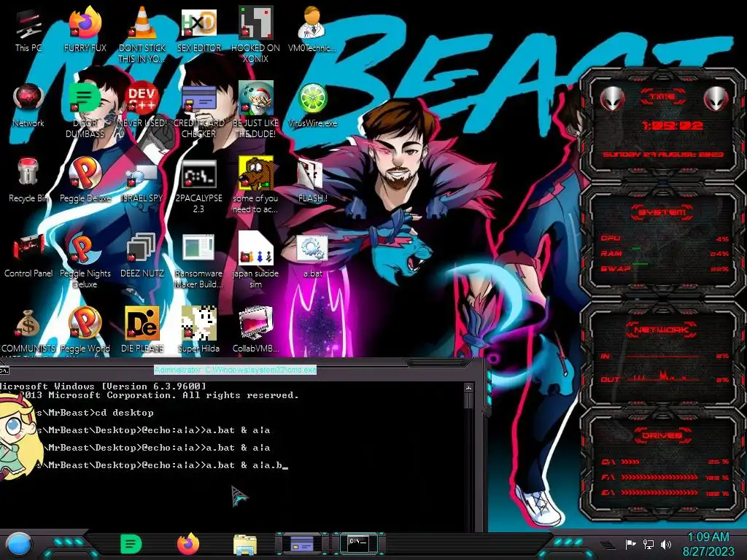747x560 pixels.
Task: Click the TIME widget clock display
Action: tap(672, 125)
